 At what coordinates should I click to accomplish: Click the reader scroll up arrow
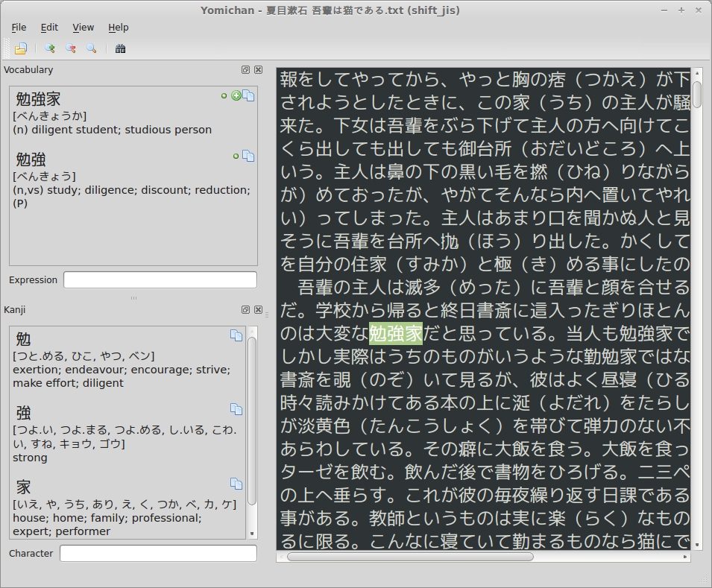tap(697, 73)
